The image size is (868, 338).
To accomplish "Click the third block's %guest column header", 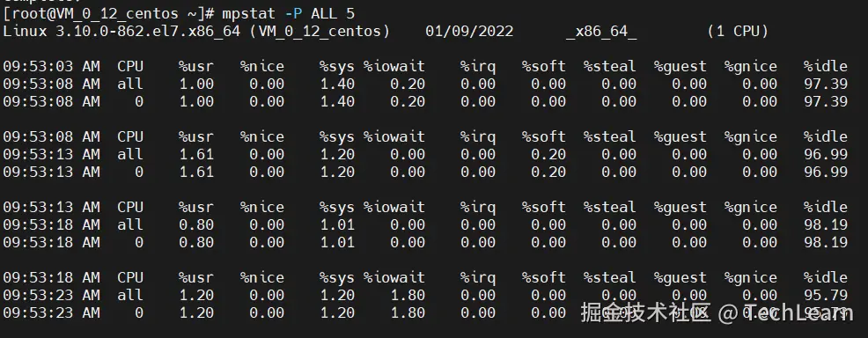I will 680,208.
